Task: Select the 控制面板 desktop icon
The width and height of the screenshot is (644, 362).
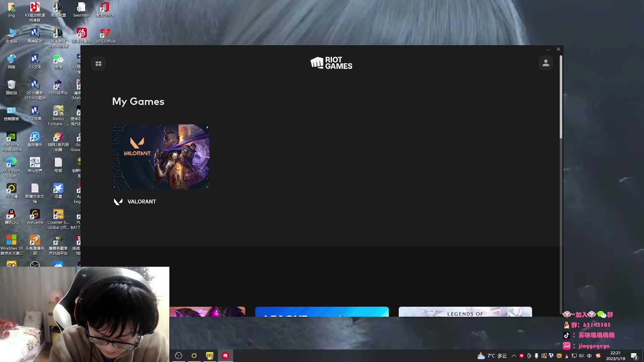Action: (11, 114)
